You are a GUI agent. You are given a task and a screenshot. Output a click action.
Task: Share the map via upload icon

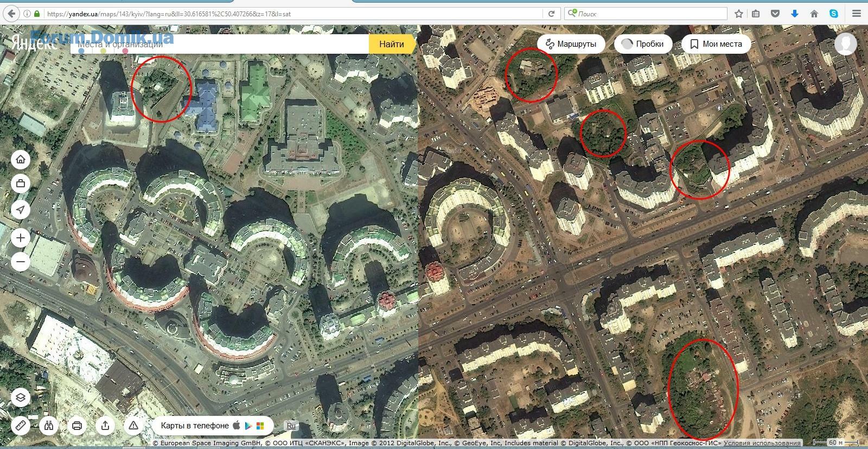pos(105,425)
